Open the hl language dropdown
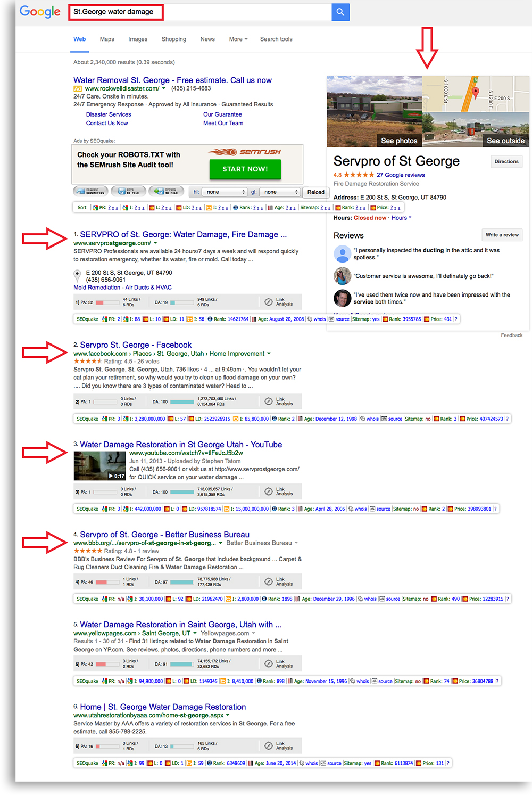 click(226, 192)
